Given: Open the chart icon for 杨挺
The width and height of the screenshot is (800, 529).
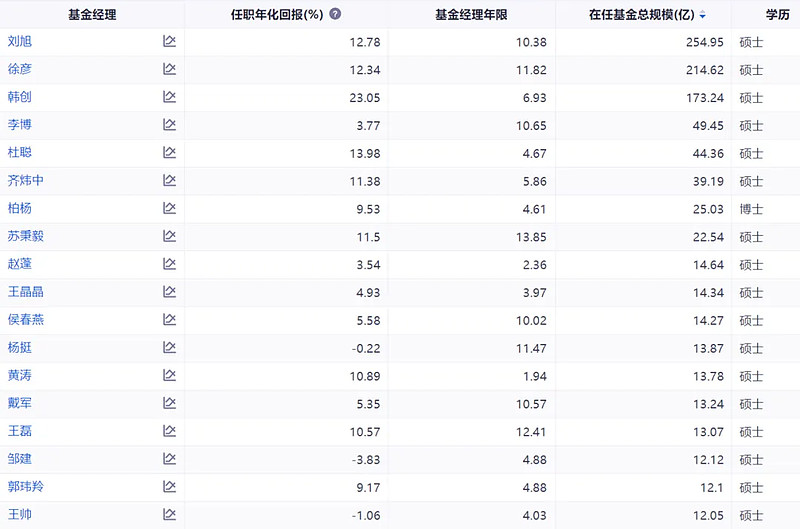Looking at the screenshot, I should pyautogui.click(x=169, y=347).
